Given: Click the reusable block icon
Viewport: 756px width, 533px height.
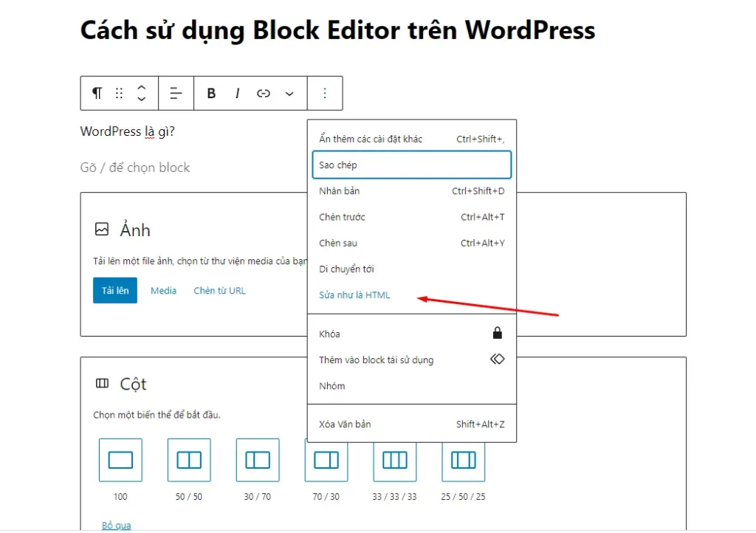Looking at the screenshot, I should coord(497,359).
